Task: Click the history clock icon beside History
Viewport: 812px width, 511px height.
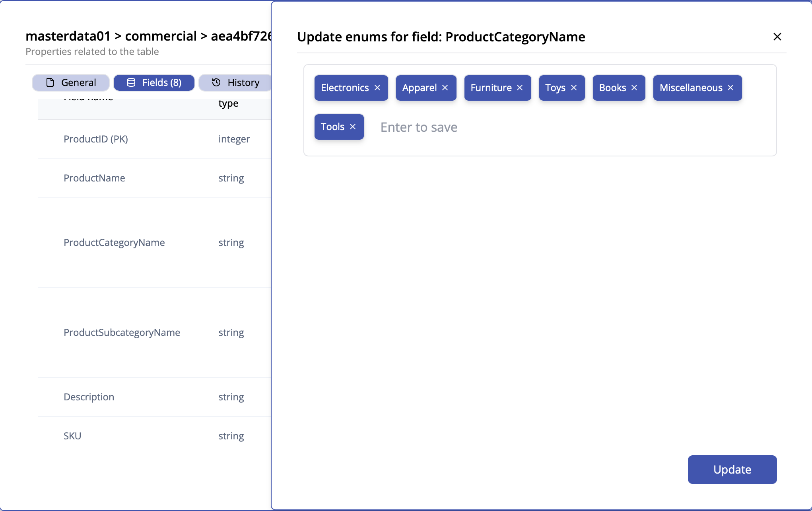Action: point(216,82)
